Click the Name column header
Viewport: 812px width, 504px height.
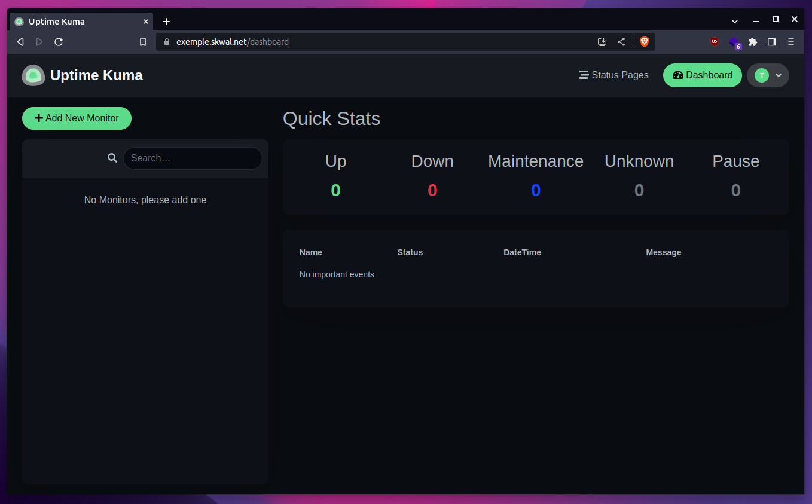pyautogui.click(x=311, y=252)
